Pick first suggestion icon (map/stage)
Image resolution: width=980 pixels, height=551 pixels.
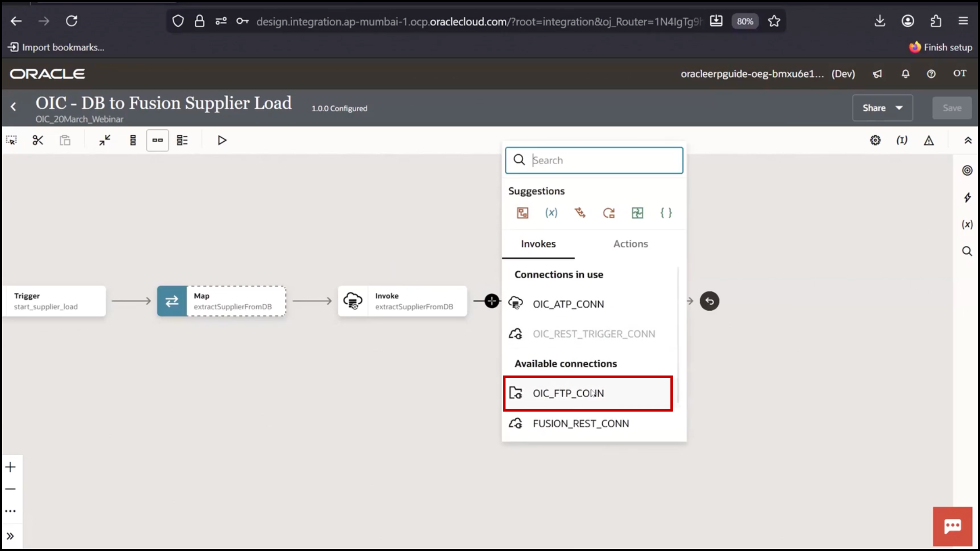523,213
